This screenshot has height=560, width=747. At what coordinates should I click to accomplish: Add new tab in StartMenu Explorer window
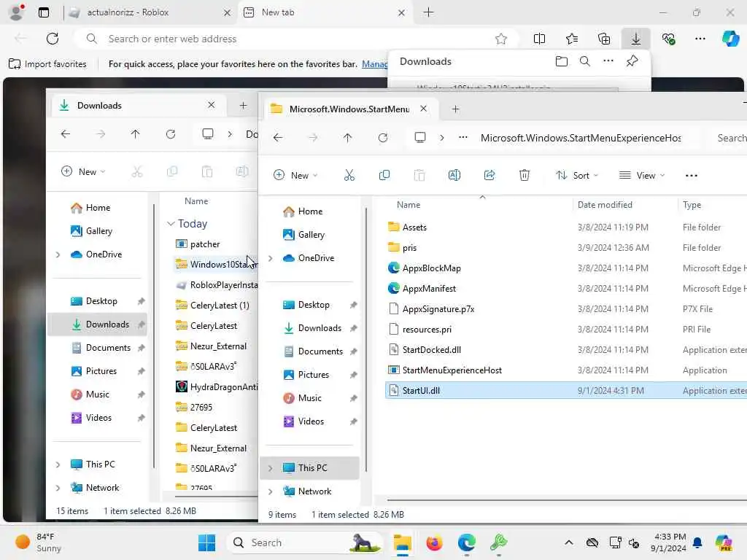coord(455,109)
